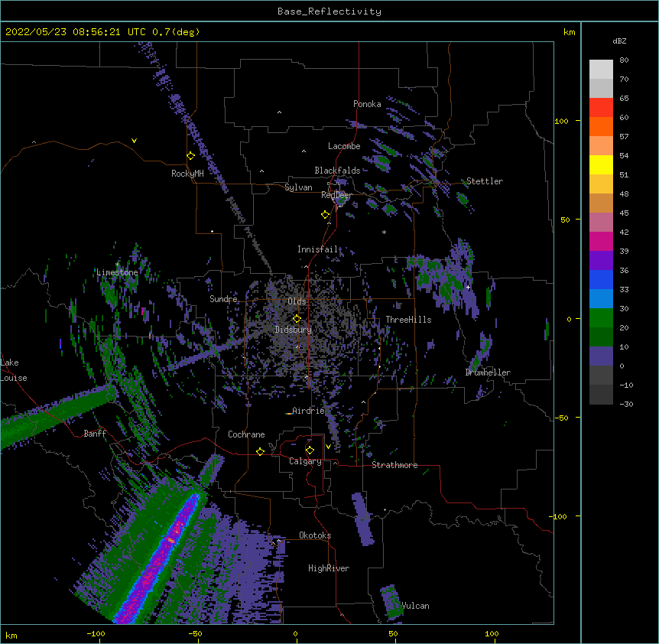
Task: Click the Blackfalds label
Action: pos(337,171)
